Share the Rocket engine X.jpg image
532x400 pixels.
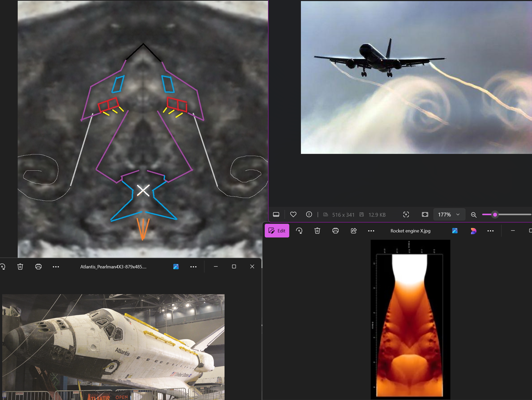coord(354,231)
